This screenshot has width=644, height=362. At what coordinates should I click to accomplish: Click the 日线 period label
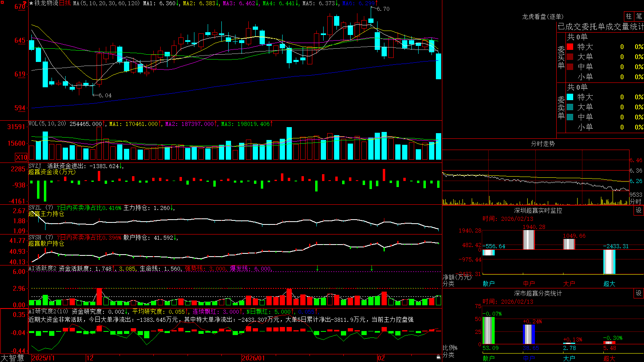[65, 3]
